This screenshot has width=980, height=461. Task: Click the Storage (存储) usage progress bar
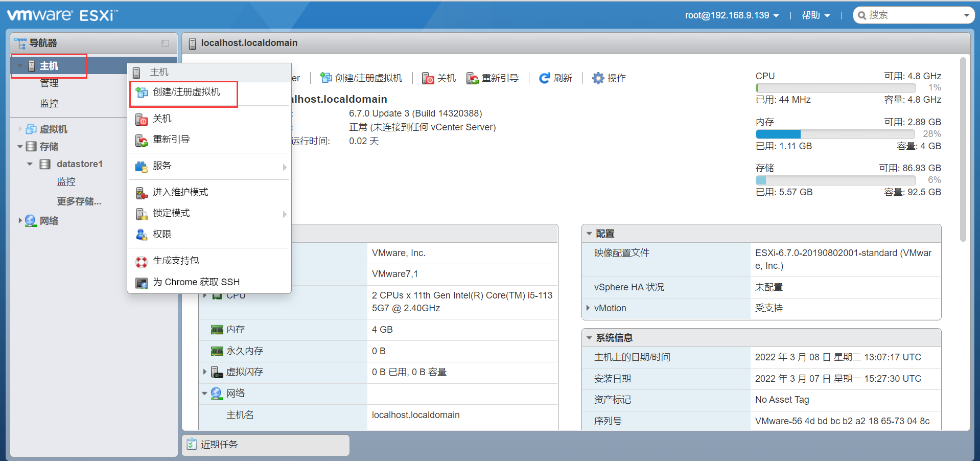[835, 180]
